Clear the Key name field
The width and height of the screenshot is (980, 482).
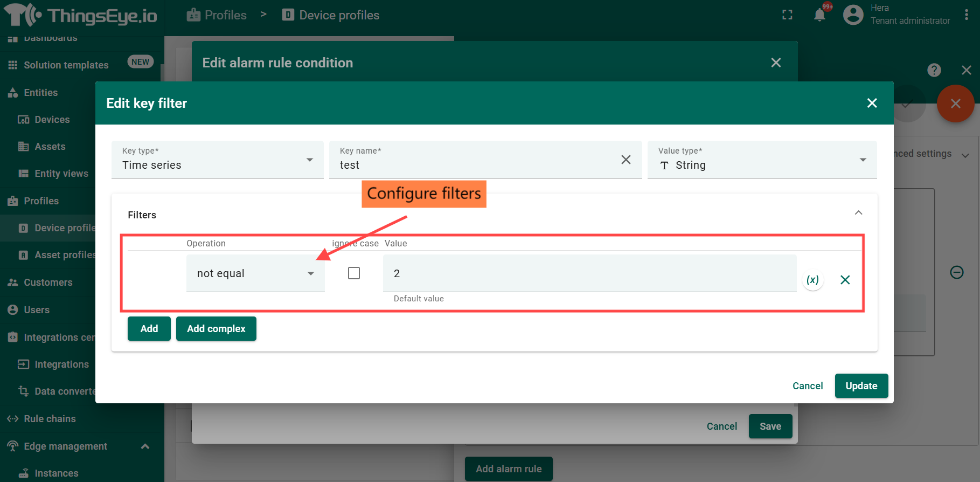625,160
